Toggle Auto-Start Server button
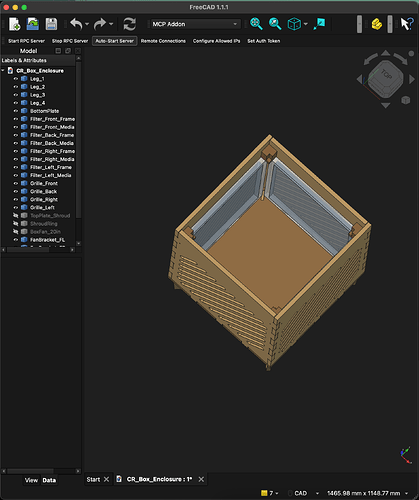The height and width of the screenshot is (500, 419). 115,41
